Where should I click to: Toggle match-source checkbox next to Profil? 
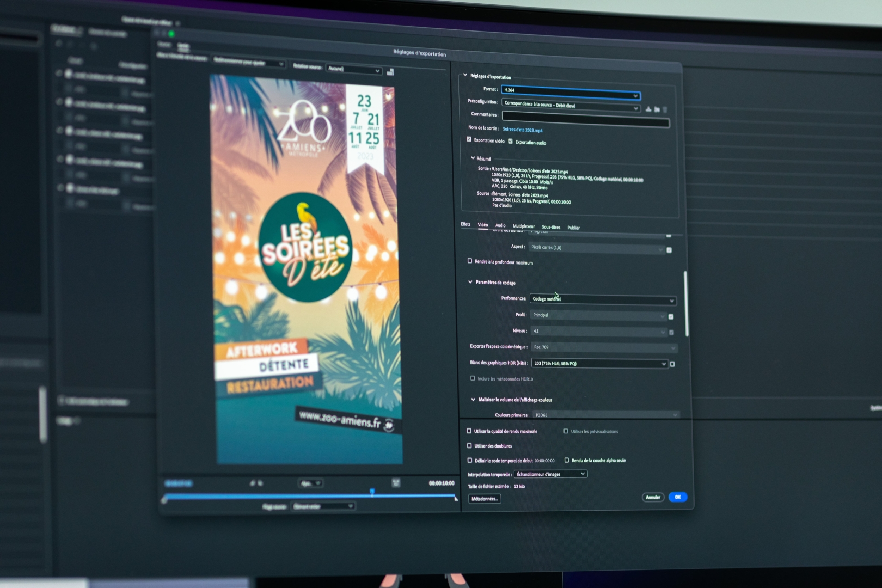coord(671,316)
